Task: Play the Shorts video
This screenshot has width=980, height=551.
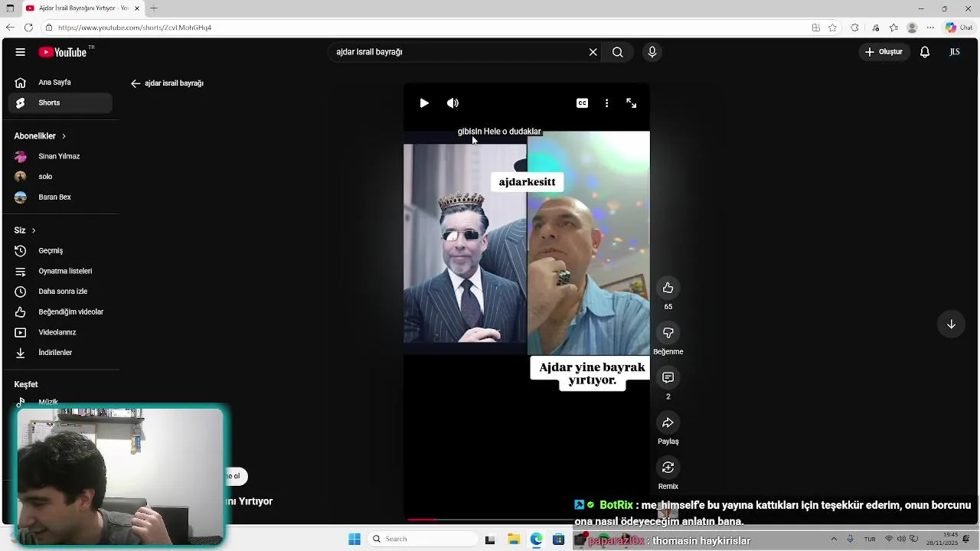Action: pos(424,103)
